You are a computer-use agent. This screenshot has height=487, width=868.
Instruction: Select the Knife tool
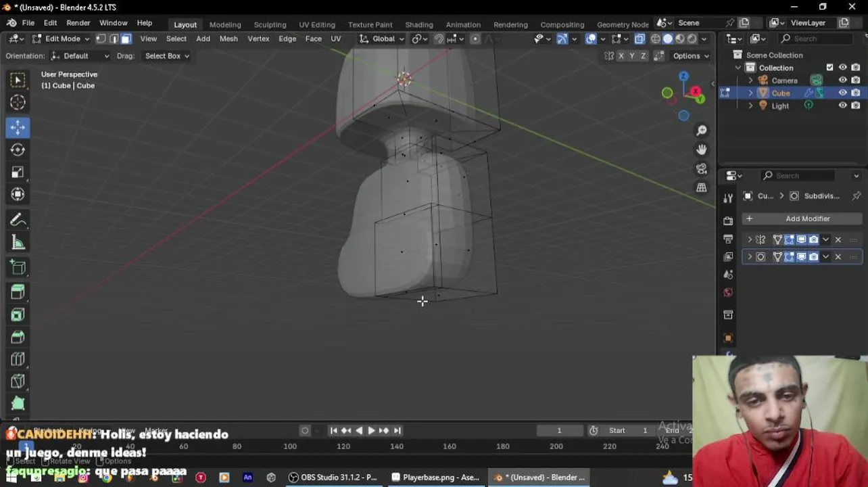pyautogui.click(x=18, y=381)
